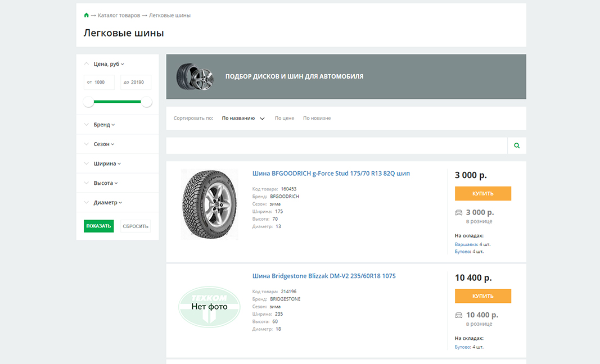Open the tire and wheel selection banner
Image resolution: width=600 pixels, height=364 pixels.
[346, 77]
